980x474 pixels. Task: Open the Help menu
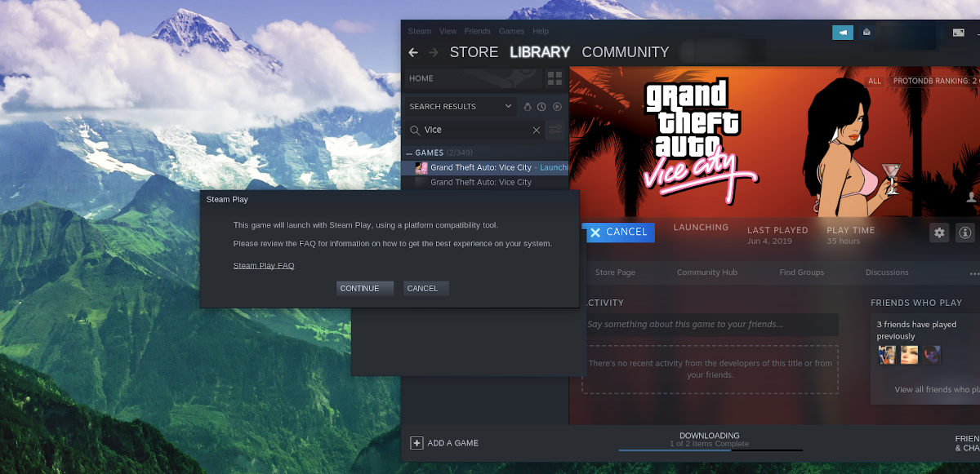click(541, 31)
